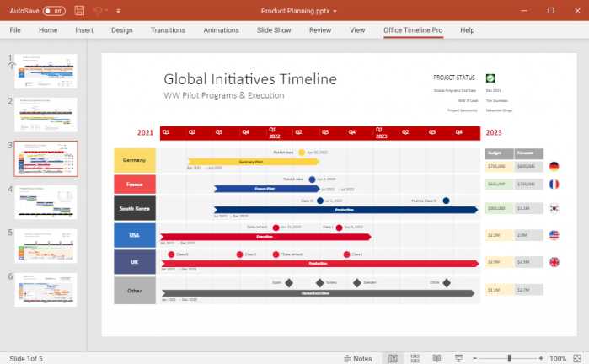Click Fit slide to window icon

(x=580, y=358)
